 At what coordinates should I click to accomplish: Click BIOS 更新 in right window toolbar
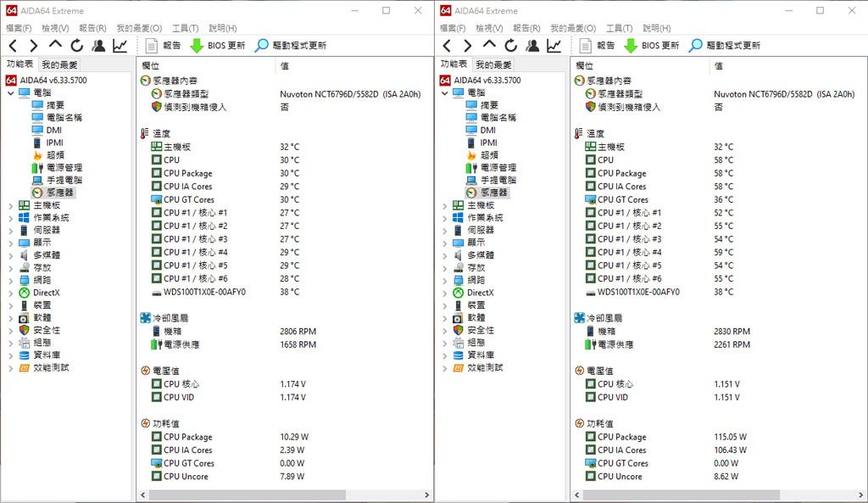pos(652,46)
